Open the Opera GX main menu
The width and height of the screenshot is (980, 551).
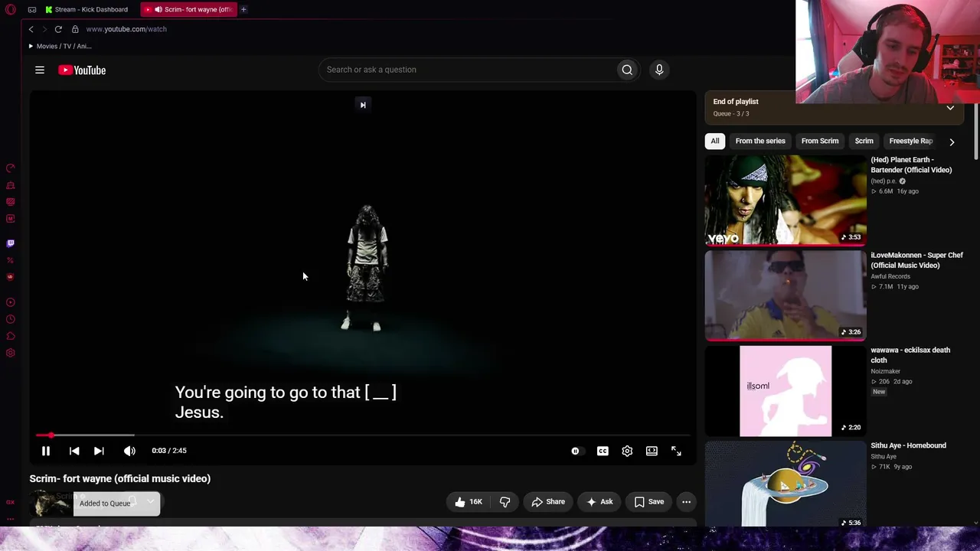pos(11,9)
